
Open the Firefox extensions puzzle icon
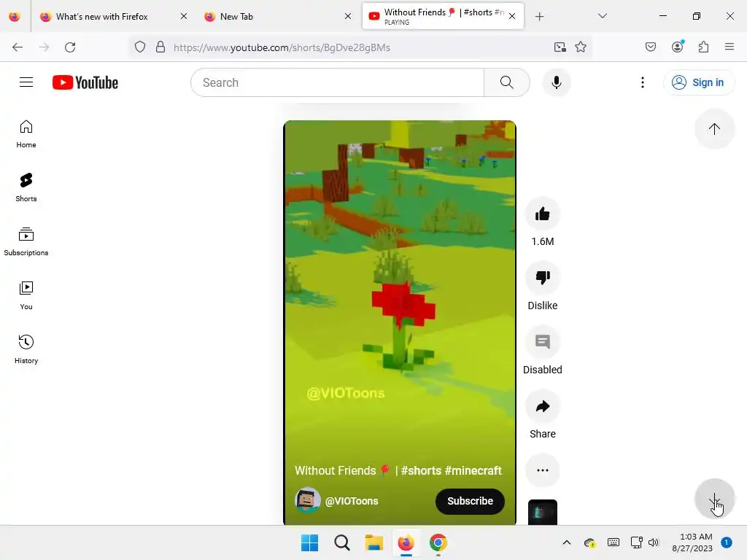[x=703, y=47]
